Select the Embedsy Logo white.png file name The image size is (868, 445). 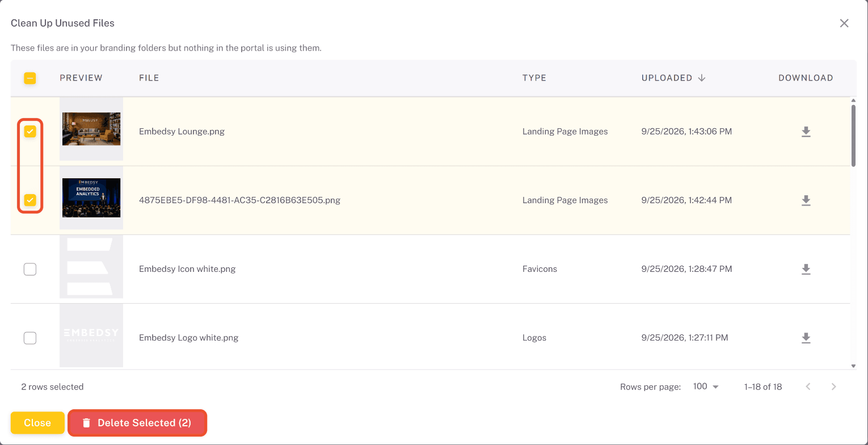(x=189, y=338)
